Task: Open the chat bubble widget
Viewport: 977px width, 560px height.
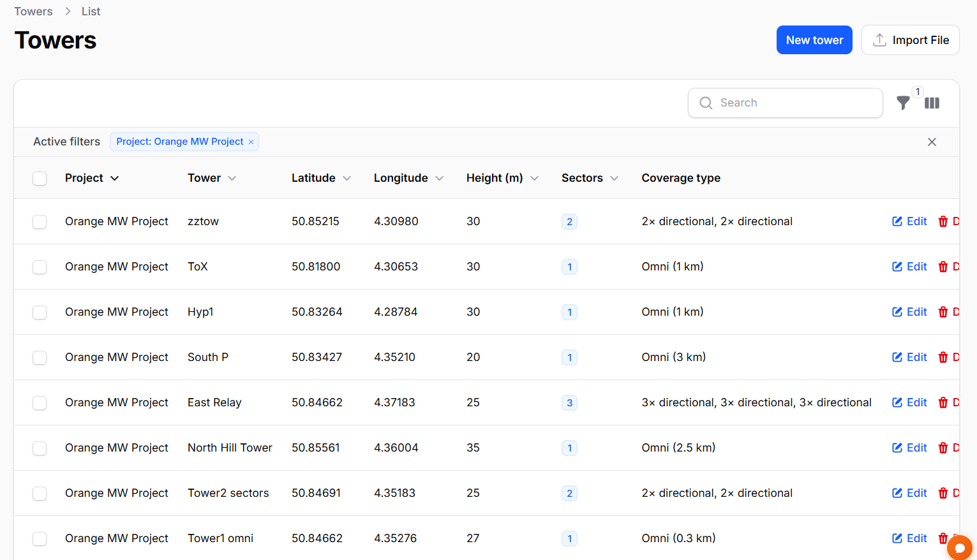Action: coord(959,547)
